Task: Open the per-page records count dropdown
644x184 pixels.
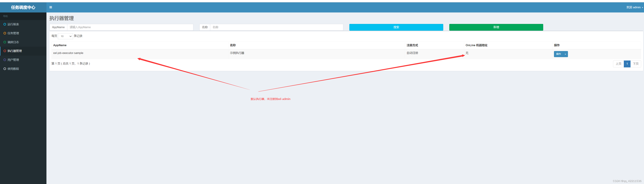Action: coord(65,36)
